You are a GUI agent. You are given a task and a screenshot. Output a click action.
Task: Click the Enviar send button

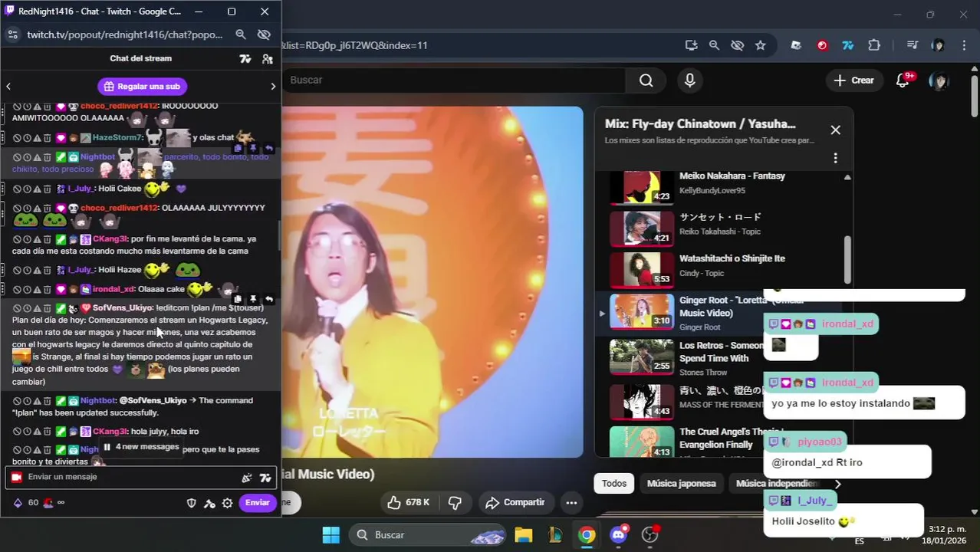[258, 503]
